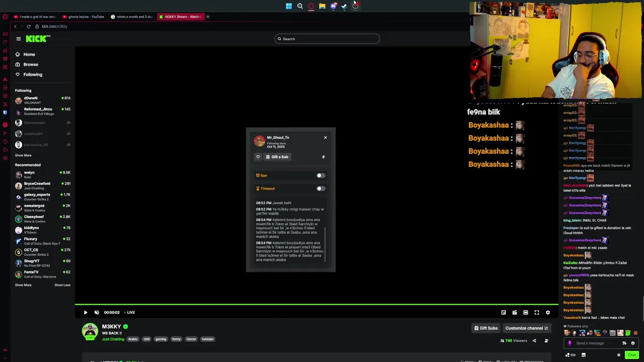This screenshot has width=644, height=362.
Task: Enter fullscreen video mode
Action: [536, 312]
